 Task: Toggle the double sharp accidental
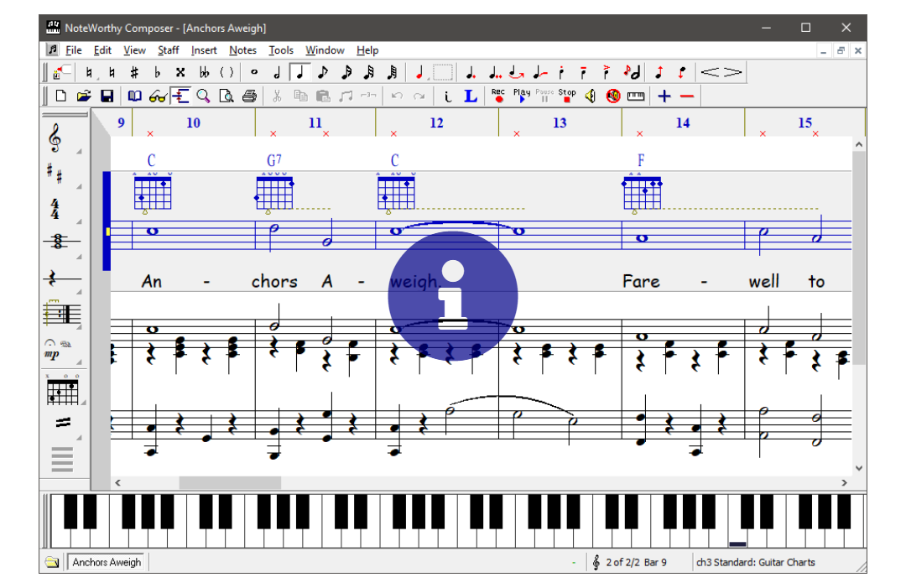(x=180, y=72)
